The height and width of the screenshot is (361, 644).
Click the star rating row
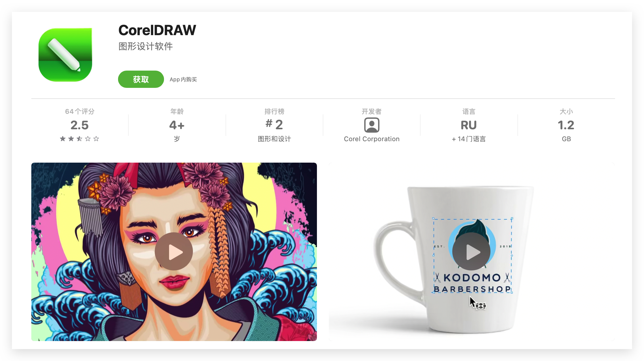click(x=80, y=139)
